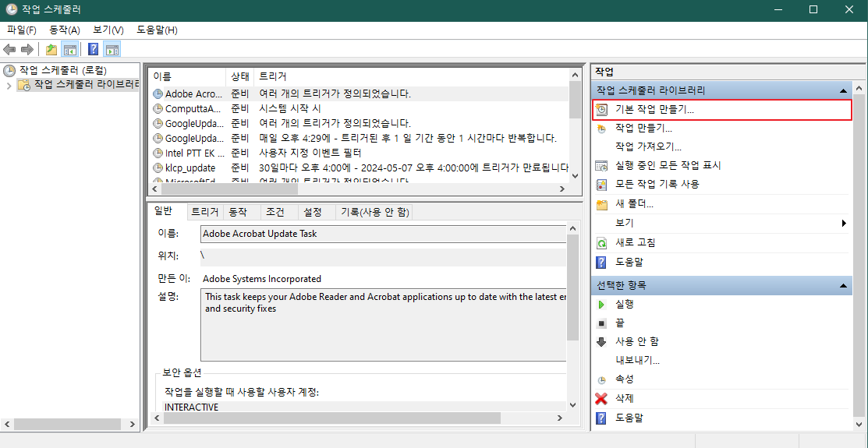Screen dimensions: 868x448
Task: Click the details pane vertical scrollbar down arrow
Action: click(x=573, y=405)
